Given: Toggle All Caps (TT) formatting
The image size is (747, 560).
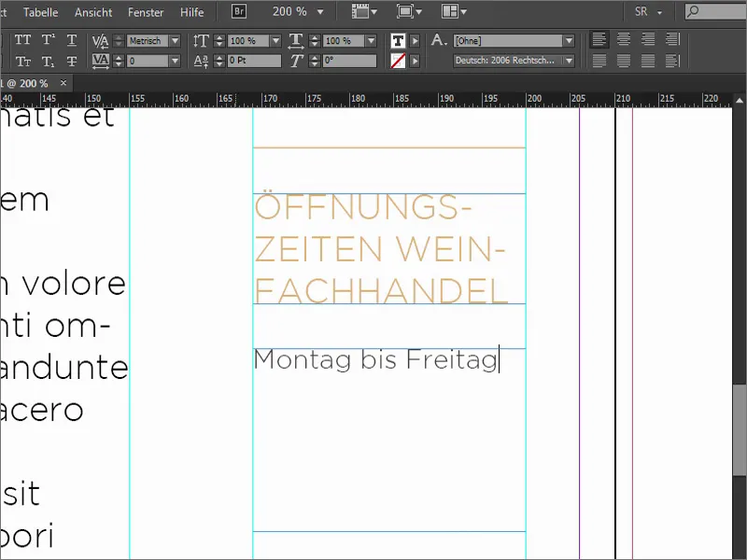Looking at the screenshot, I should click(x=22, y=40).
